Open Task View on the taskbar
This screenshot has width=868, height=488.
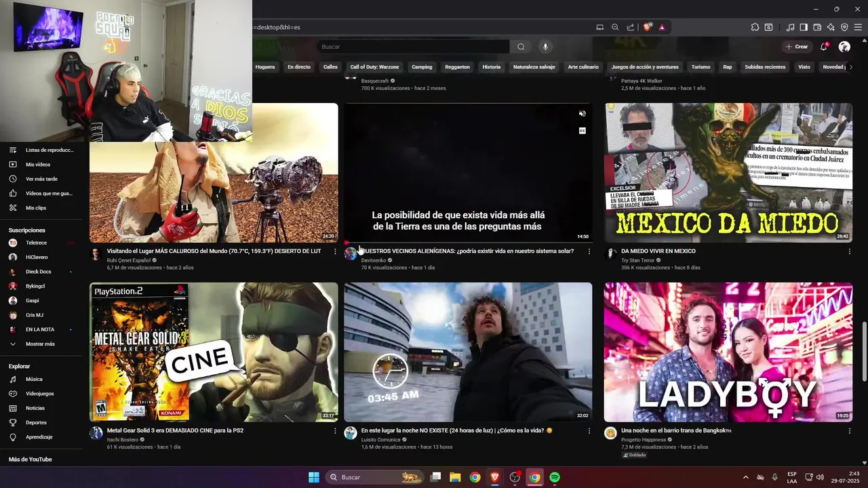tap(435, 477)
